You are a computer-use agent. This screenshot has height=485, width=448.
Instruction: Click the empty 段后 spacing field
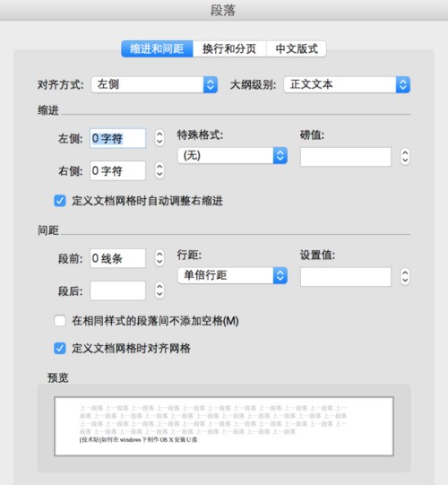click(117, 290)
